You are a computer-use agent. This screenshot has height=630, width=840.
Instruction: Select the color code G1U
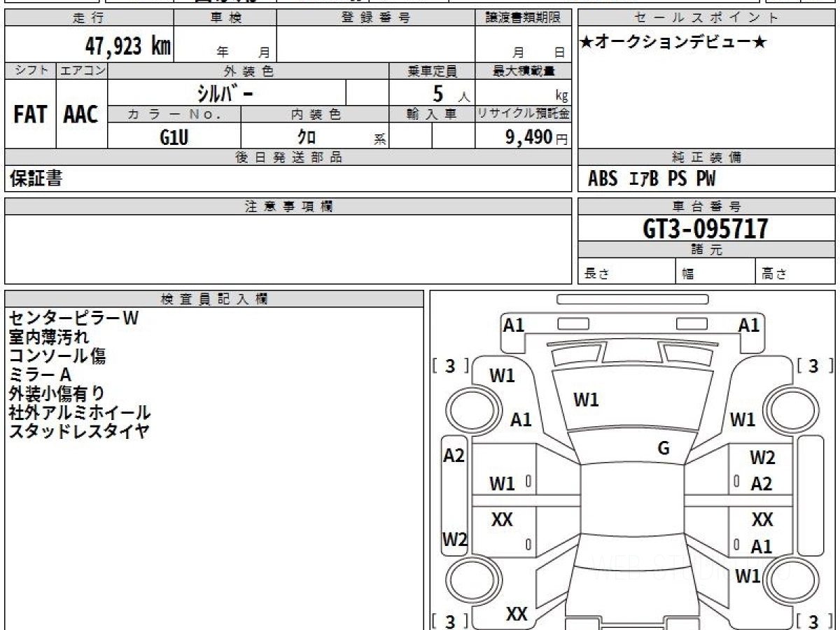(x=174, y=137)
